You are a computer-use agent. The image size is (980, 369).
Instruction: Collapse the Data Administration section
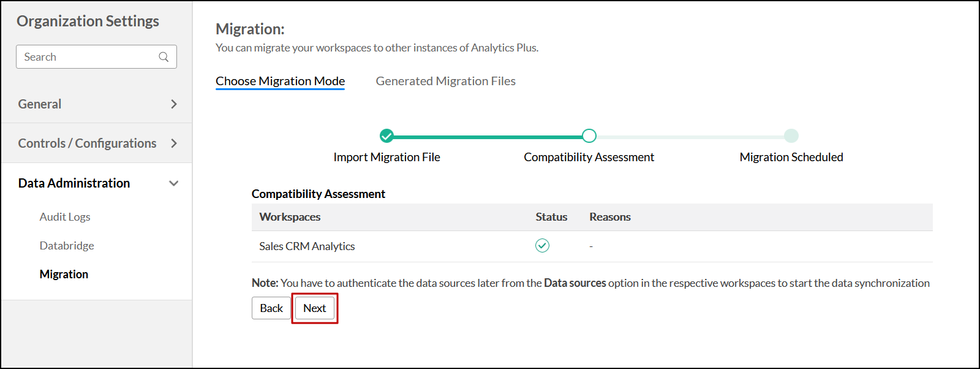pyautogui.click(x=174, y=183)
